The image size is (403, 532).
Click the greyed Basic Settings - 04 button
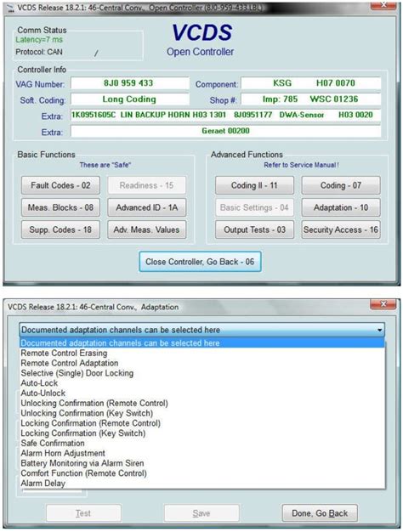coord(254,207)
